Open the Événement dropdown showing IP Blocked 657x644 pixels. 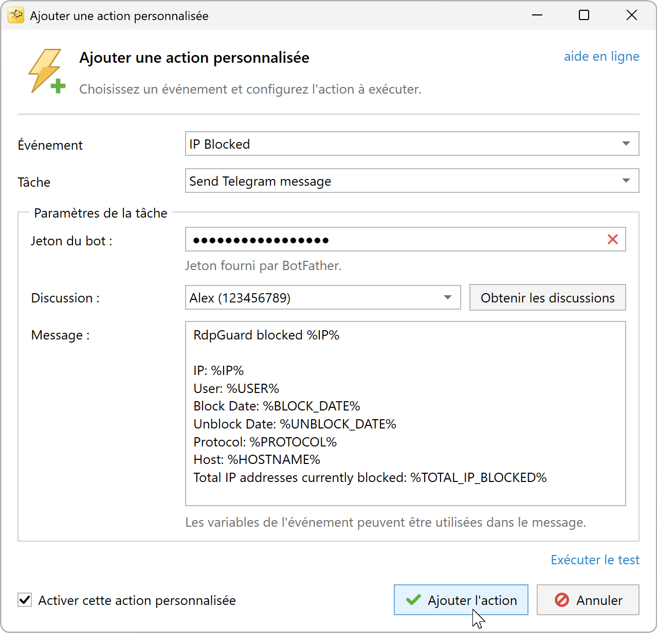pyautogui.click(x=412, y=144)
